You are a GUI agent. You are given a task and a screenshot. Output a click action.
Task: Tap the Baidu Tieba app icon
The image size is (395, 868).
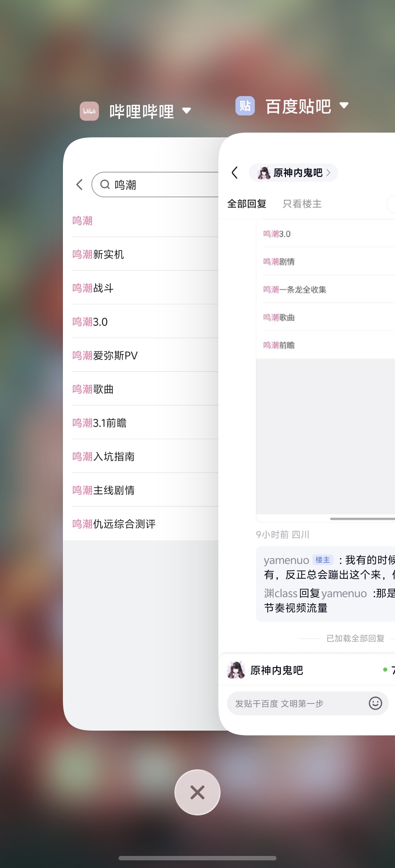pos(245,106)
